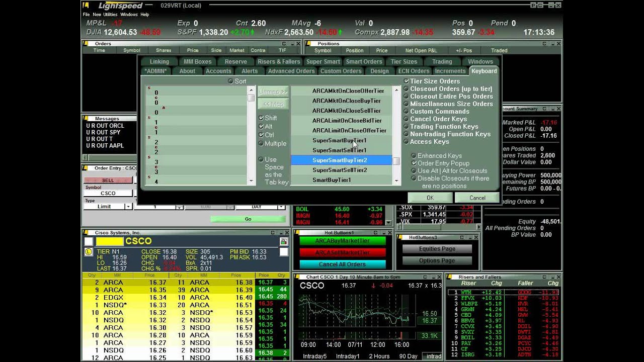Switch to the Smart Orders tab

[364, 61]
